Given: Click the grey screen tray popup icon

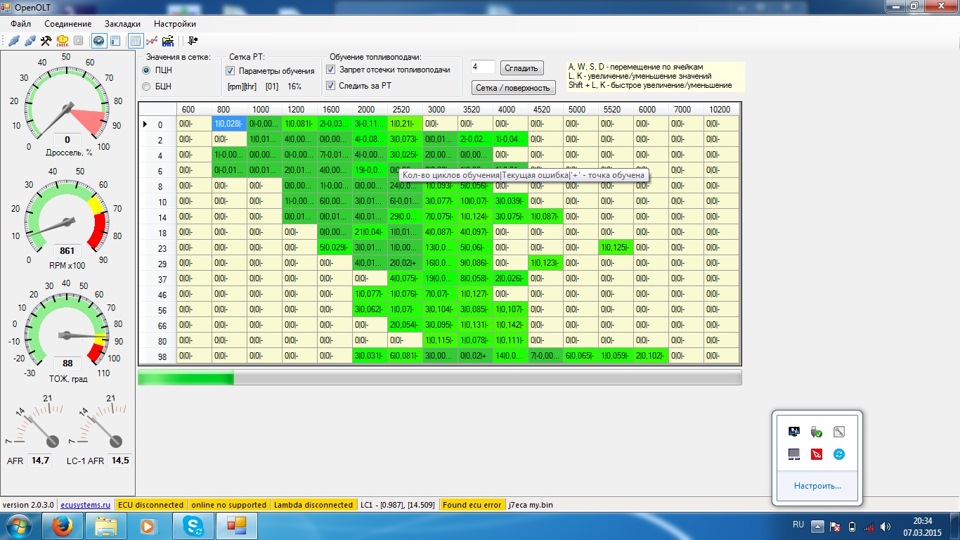Looking at the screenshot, I should coord(794,454).
